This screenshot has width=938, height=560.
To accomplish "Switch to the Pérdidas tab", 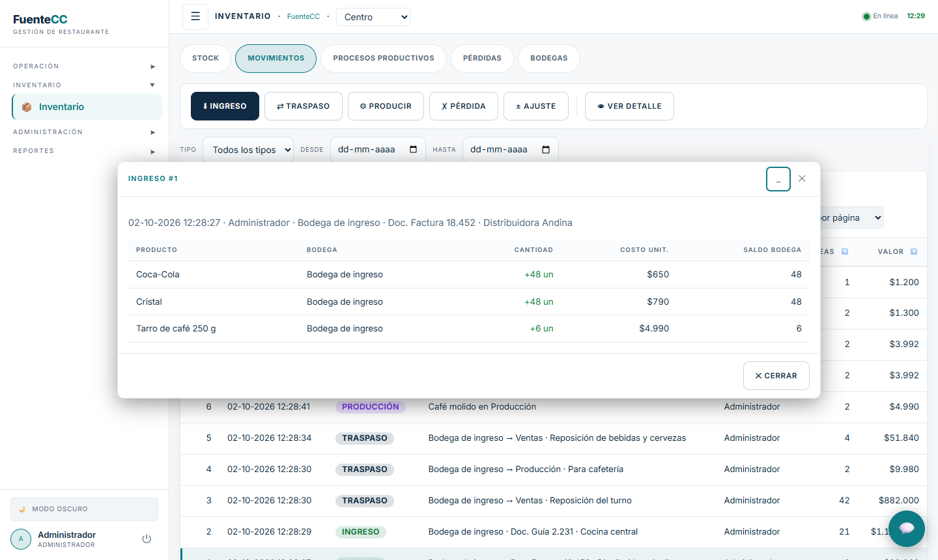I will click(x=482, y=59).
